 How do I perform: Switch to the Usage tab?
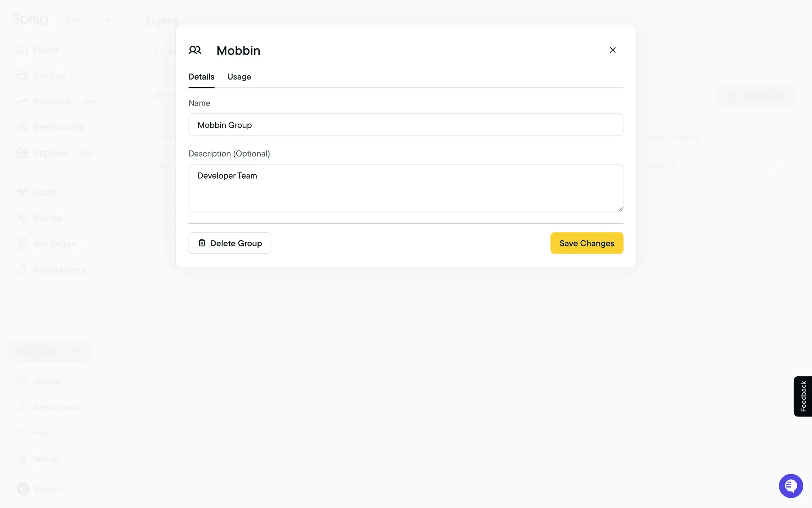239,77
